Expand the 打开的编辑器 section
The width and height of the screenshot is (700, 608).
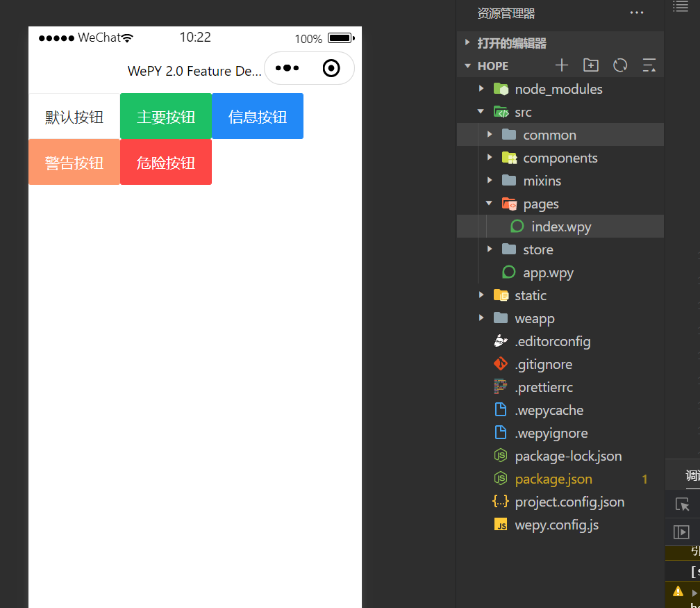[x=467, y=42]
